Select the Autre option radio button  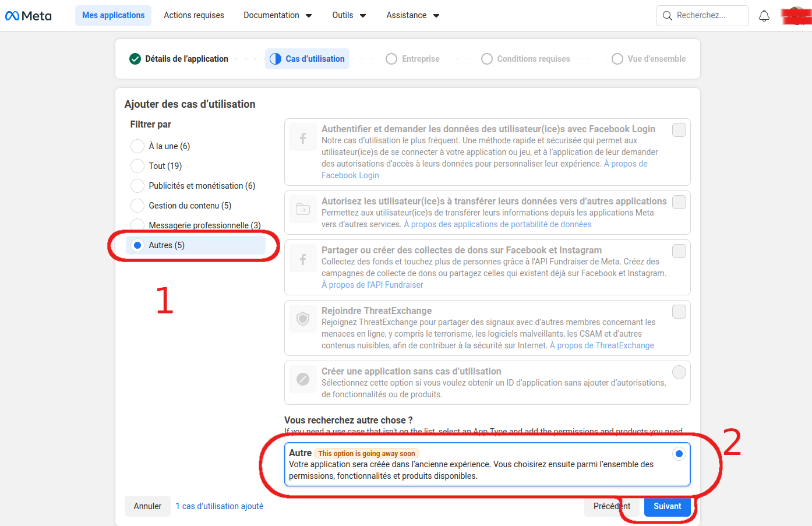(679, 454)
